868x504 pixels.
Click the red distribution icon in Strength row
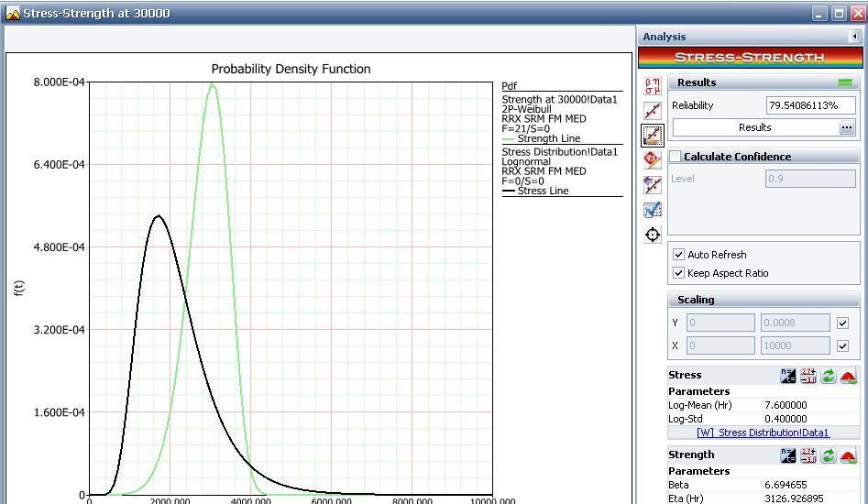coord(849,456)
